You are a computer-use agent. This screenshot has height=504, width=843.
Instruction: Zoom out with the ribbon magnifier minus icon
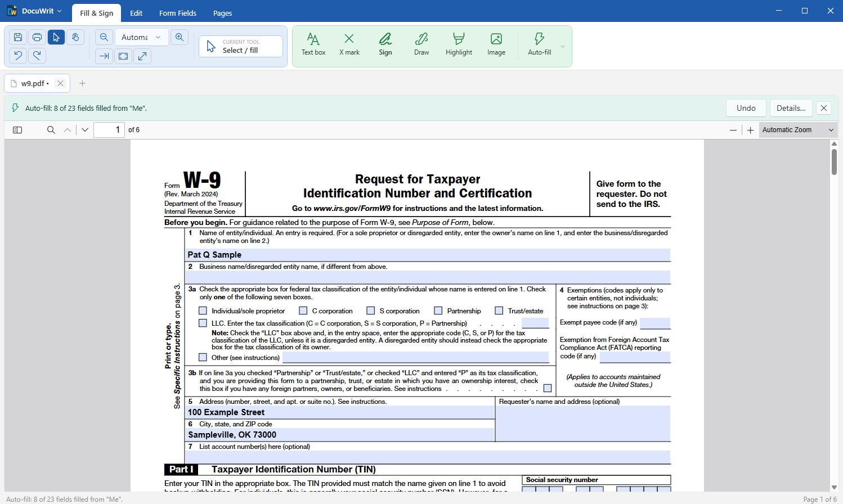click(104, 37)
